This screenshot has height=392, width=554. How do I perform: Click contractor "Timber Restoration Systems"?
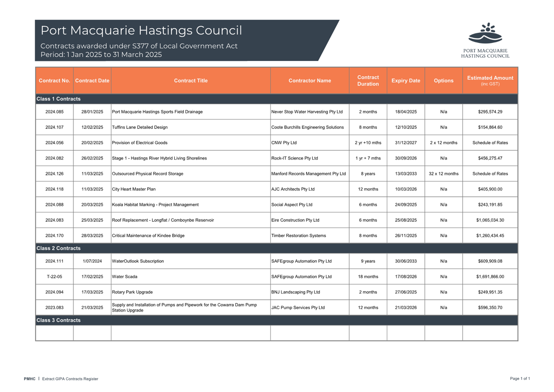pos(299,236)
